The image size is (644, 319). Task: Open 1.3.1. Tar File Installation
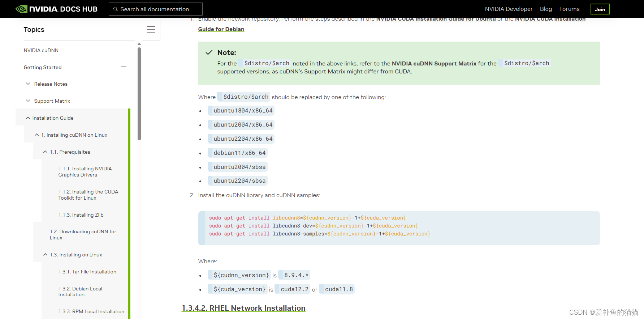point(87,272)
